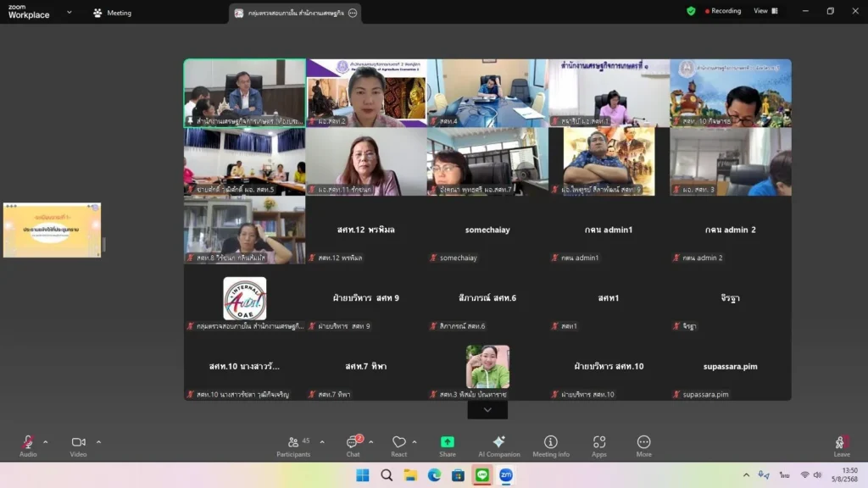Open the Apps panel
Viewport: 868px width, 488px height.
599,446
